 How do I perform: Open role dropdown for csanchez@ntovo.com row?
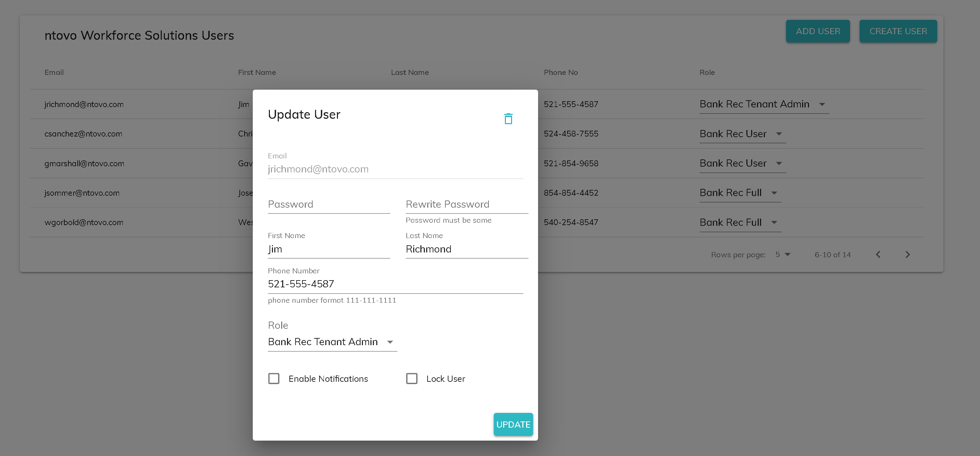(742, 134)
